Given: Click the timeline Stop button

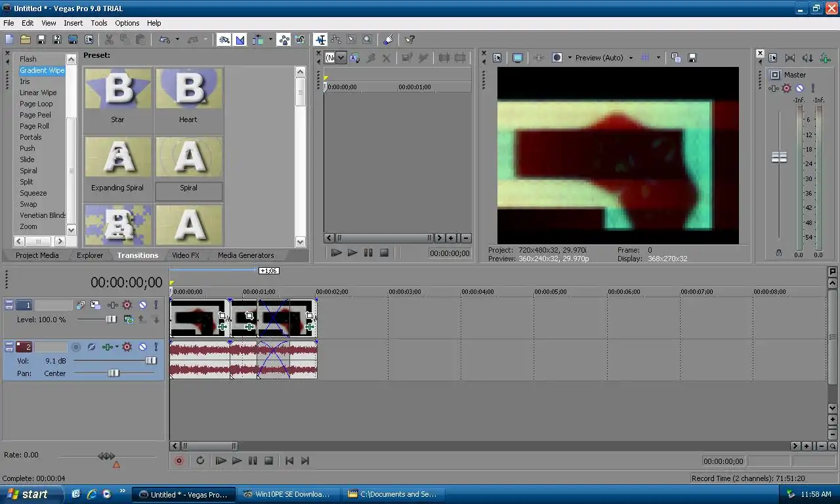Looking at the screenshot, I should pyautogui.click(x=268, y=461).
